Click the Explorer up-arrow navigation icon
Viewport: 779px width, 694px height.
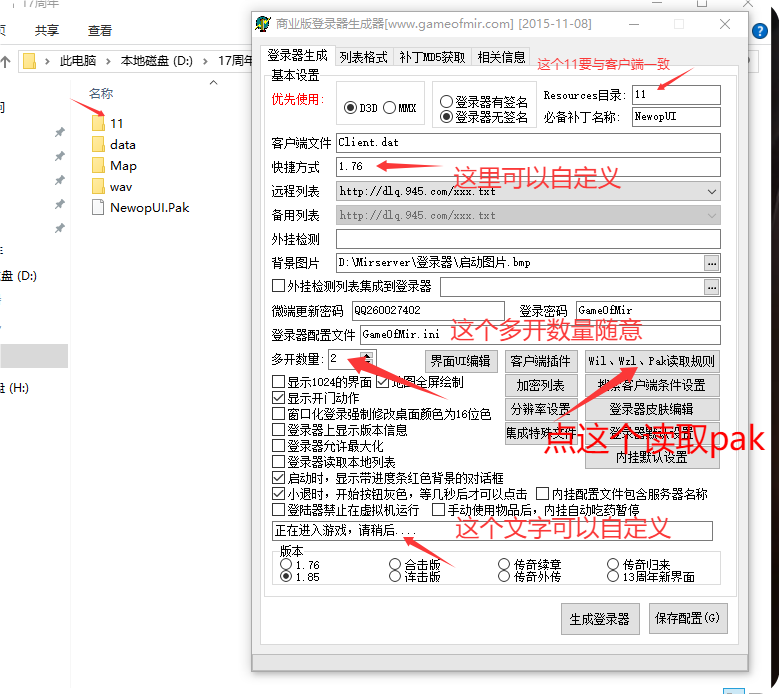pos(5,62)
